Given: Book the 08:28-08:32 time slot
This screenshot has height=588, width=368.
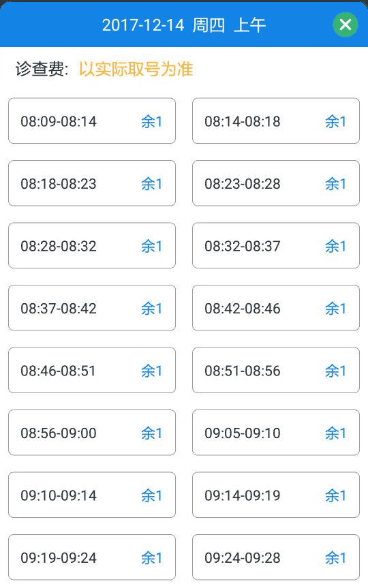Looking at the screenshot, I should point(92,245).
